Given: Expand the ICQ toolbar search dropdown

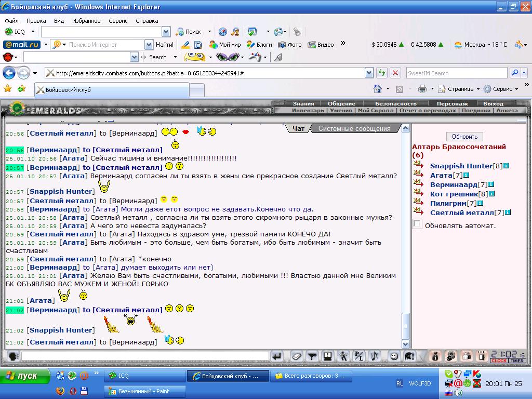Looking at the screenshot, I should tap(166, 32).
